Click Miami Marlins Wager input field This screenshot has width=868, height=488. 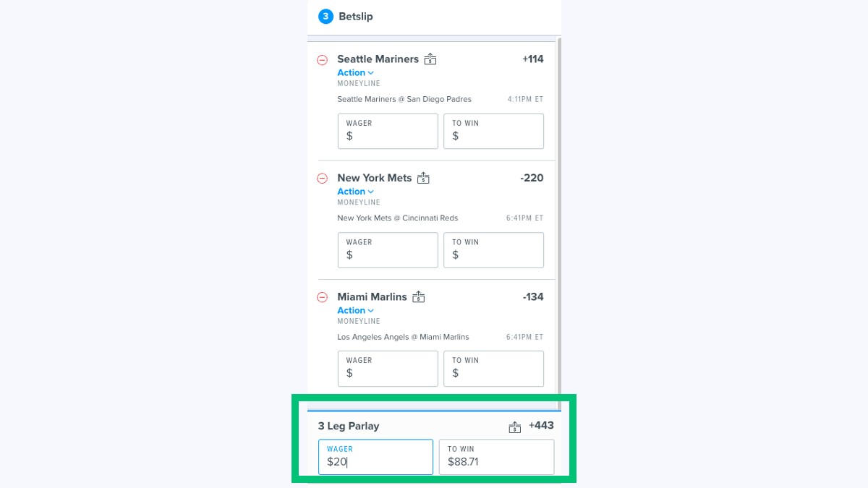[x=388, y=369]
